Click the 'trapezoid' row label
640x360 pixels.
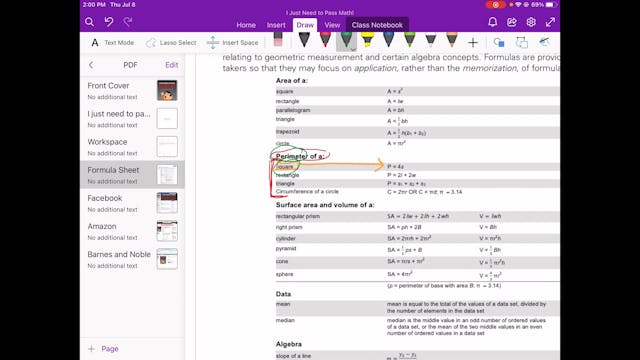(x=288, y=131)
